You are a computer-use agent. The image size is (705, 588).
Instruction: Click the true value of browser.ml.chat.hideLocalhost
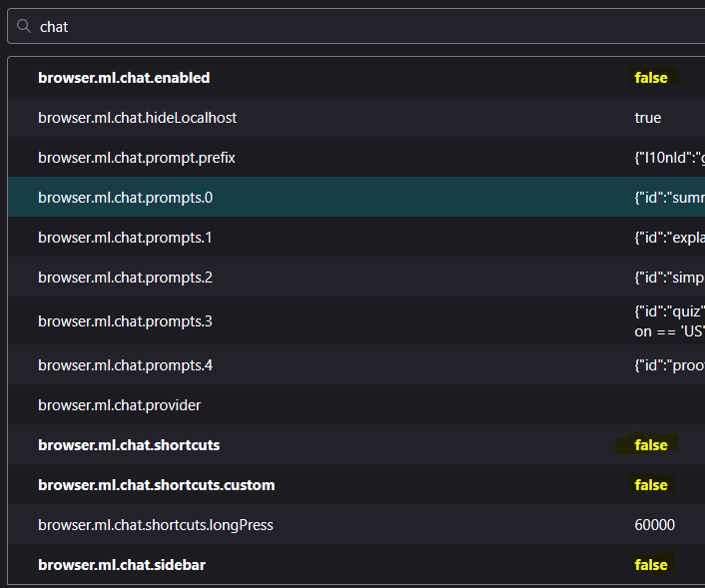click(648, 118)
